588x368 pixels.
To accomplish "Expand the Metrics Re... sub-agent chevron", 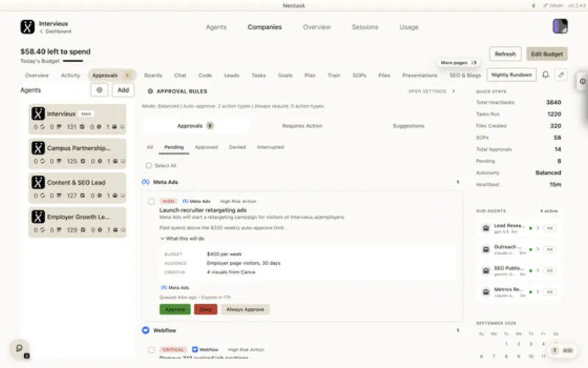I will click(538, 291).
